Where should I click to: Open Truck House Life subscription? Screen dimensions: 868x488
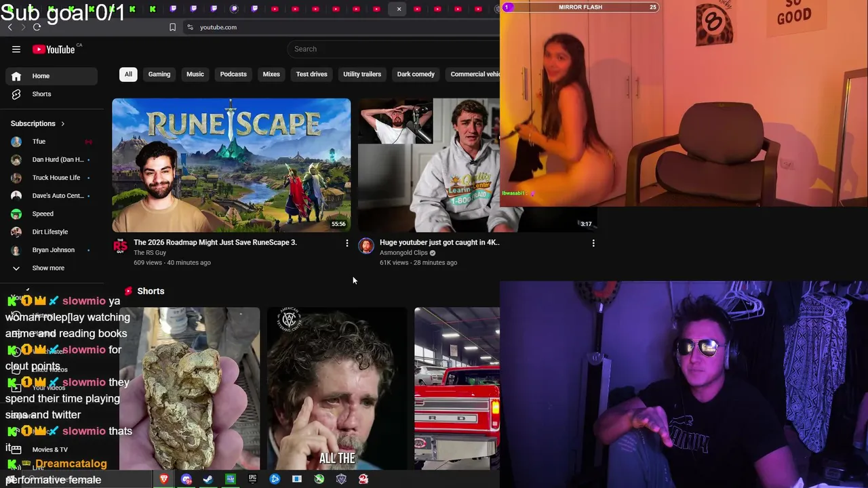tap(52, 178)
